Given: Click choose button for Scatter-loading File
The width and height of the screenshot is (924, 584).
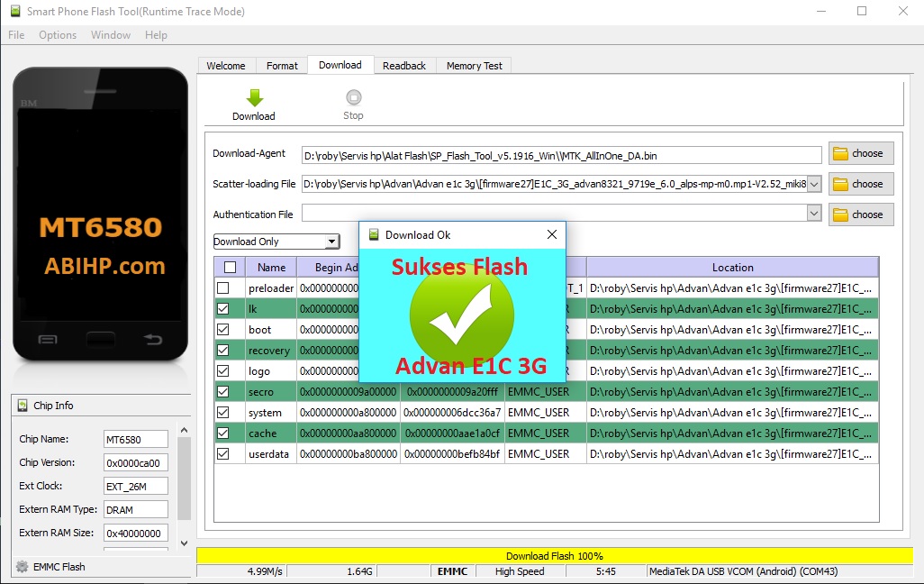Looking at the screenshot, I should coord(861,184).
